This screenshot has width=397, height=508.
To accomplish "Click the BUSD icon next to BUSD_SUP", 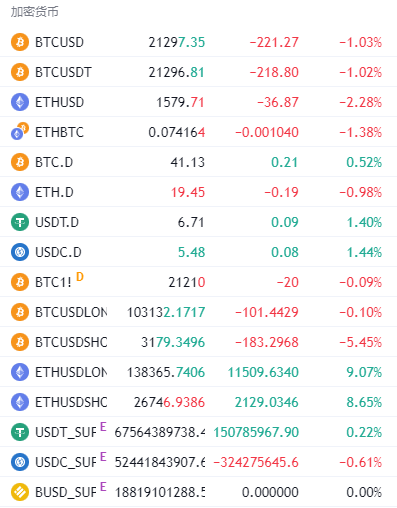I will 20,492.
